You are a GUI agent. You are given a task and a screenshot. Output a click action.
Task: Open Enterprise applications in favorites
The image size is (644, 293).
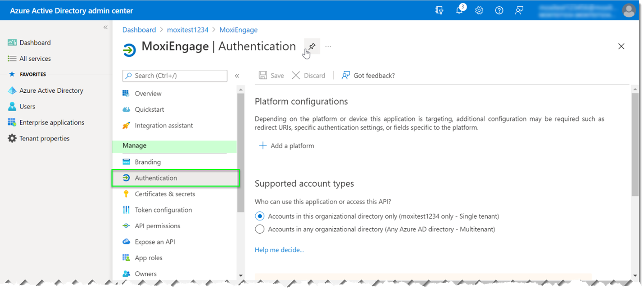(51, 122)
